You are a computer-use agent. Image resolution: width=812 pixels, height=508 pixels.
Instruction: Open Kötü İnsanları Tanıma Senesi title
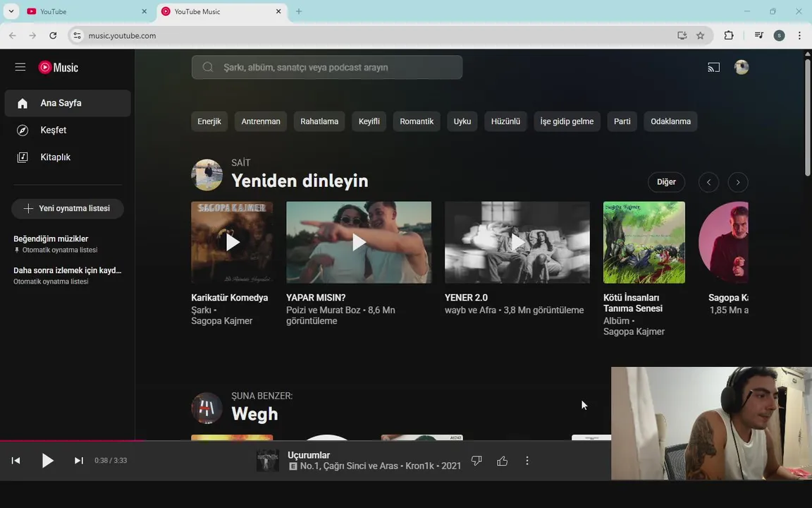(x=633, y=303)
